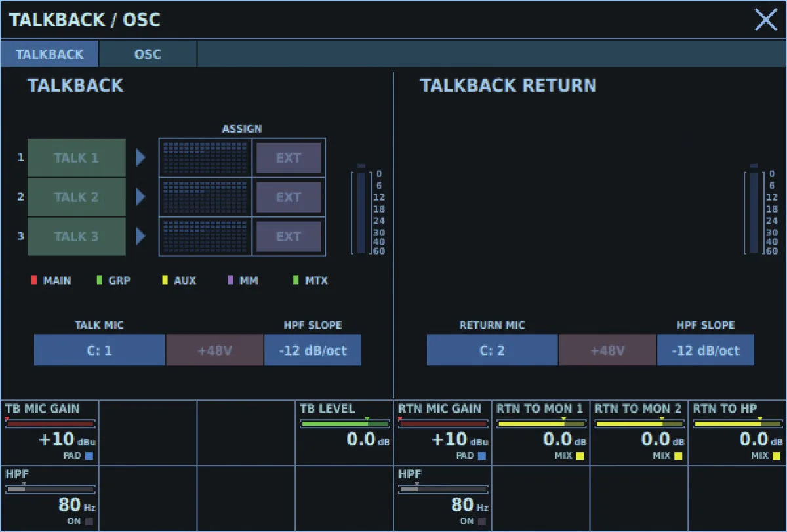This screenshot has height=532, width=787.
Task: Close the TALKBACK / OSC window
Action: [765, 20]
